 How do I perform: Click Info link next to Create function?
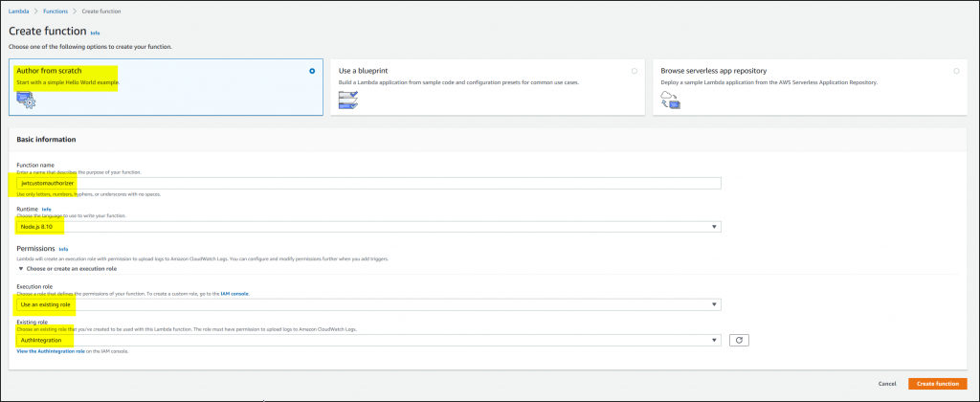(x=95, y=33)
